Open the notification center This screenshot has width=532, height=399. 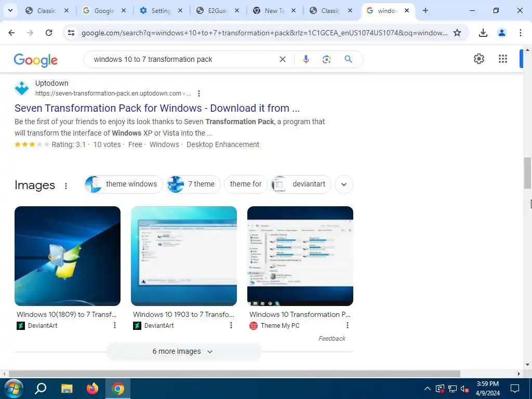click(x=515, y=389)
